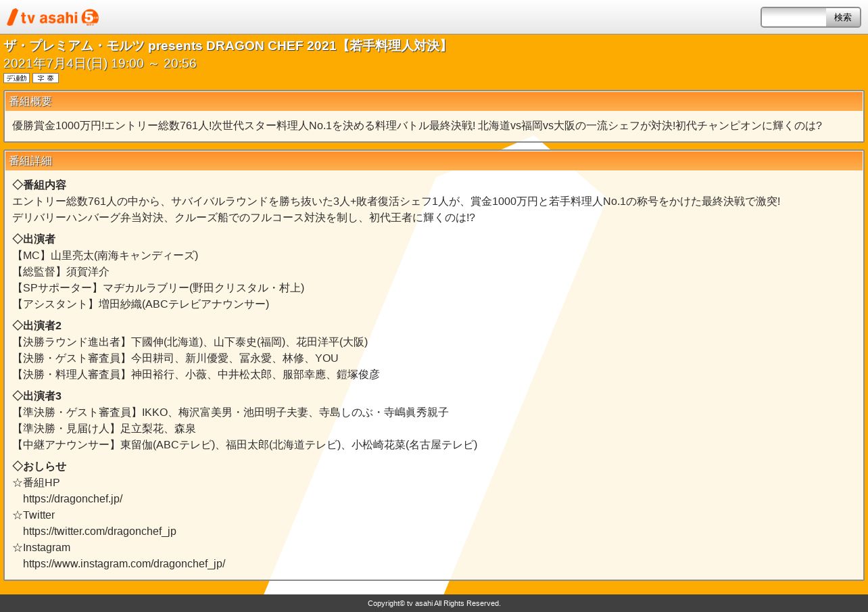Click the 番組概要 section header

[434, 101]
